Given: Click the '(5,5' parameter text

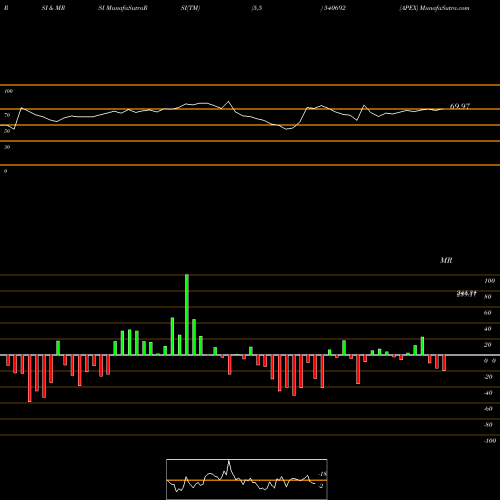Looking at the screenshot, I should pyautogui.click(x=257, y=8).
